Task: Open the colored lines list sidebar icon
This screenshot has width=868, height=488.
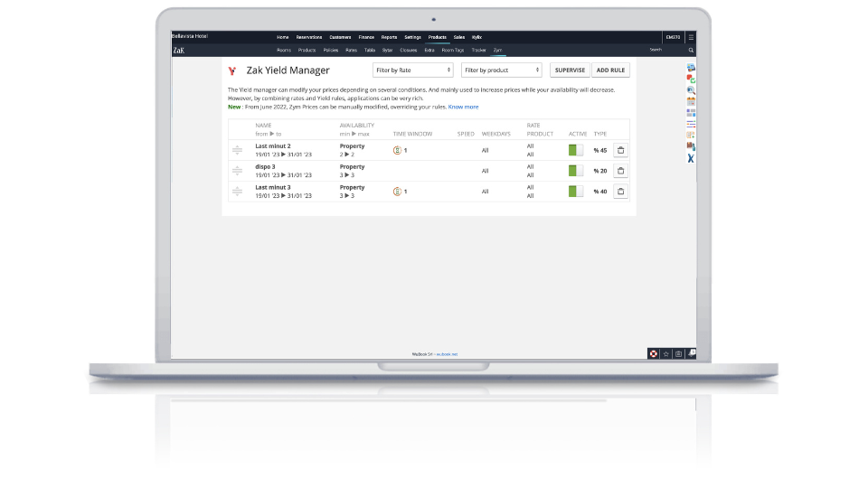Action: coord(691,124)
